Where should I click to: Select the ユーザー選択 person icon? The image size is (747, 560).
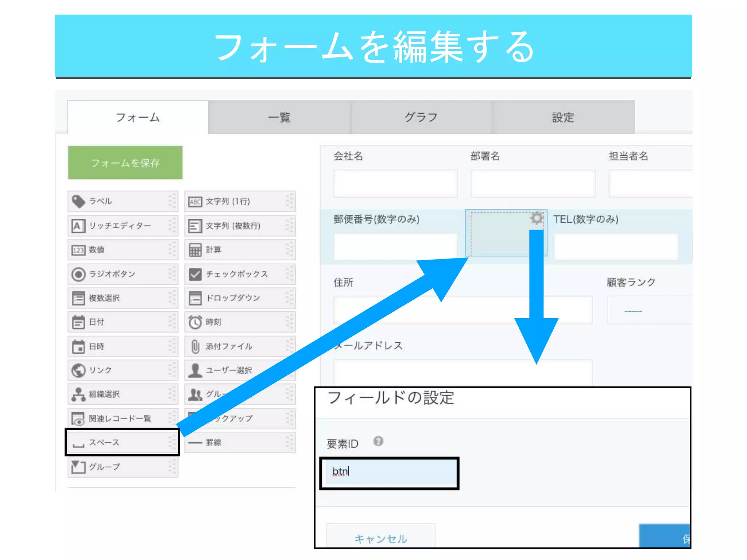pyautogui.click(x=195, y=370)
